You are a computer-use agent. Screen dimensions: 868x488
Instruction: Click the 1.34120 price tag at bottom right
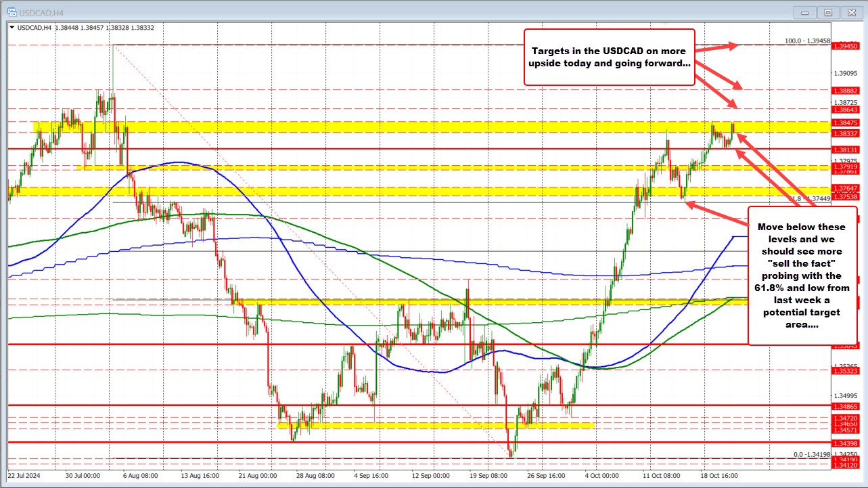(x=844, y=465)
